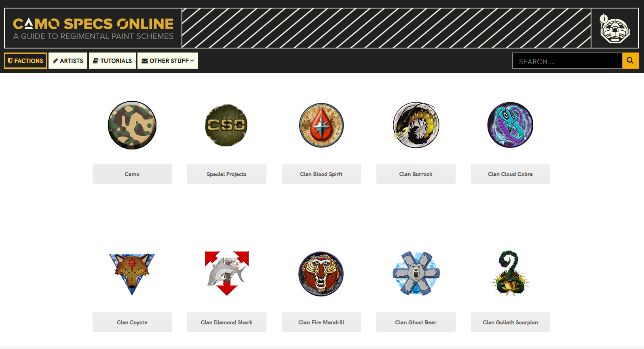
Task: Open the Tutorials menu item
Action: coord(112,61)
